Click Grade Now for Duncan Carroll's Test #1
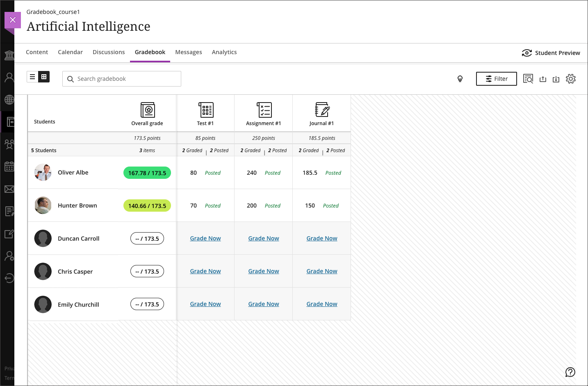Viewport: 588px width, 386px height. 205,238
